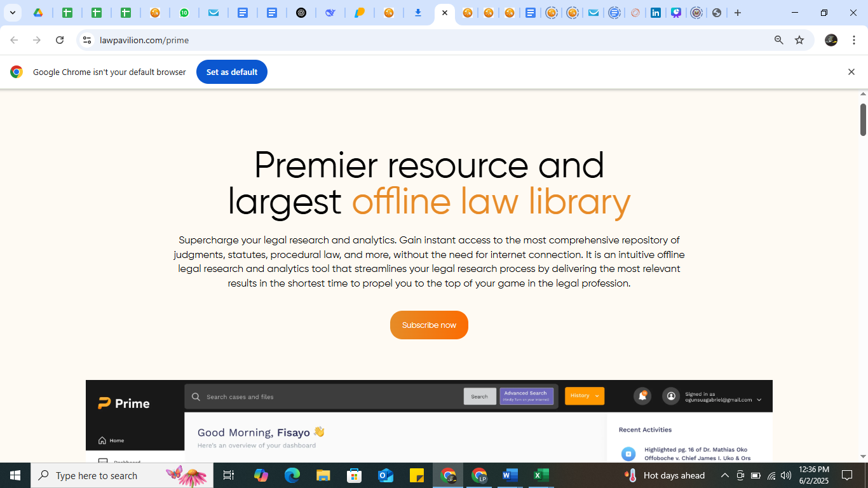This screenshot has height=488, width=868.
Task: Open the zoom magnifier in address bar
Action: click(779, 40)
